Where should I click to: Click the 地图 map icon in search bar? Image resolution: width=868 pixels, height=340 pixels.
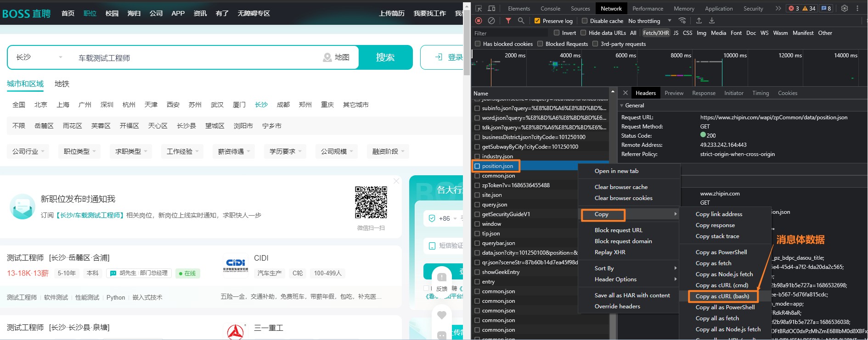327,57
